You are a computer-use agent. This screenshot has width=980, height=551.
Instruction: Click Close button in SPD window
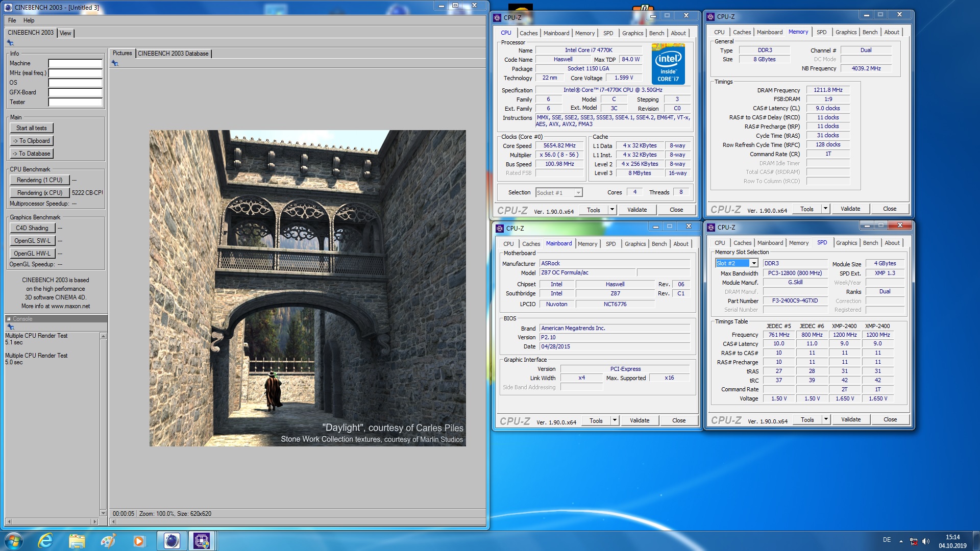(x=890, y=419)
